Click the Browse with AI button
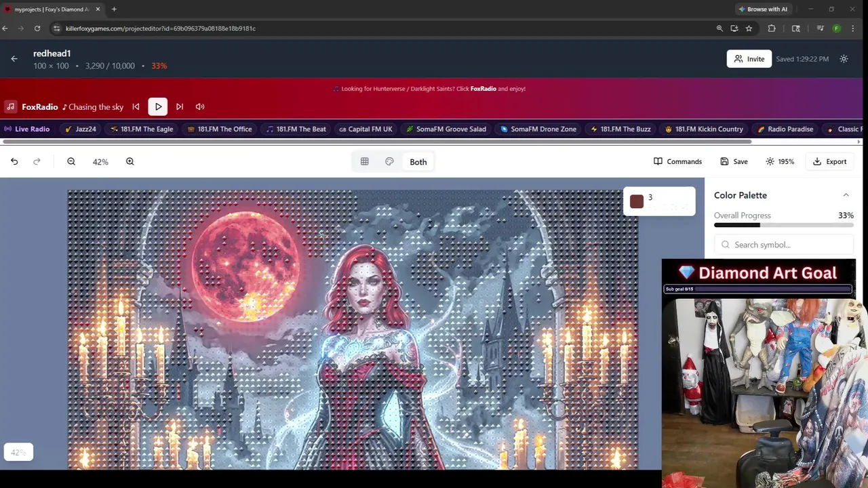Viewport: 868px width, 488px height. 762,9
